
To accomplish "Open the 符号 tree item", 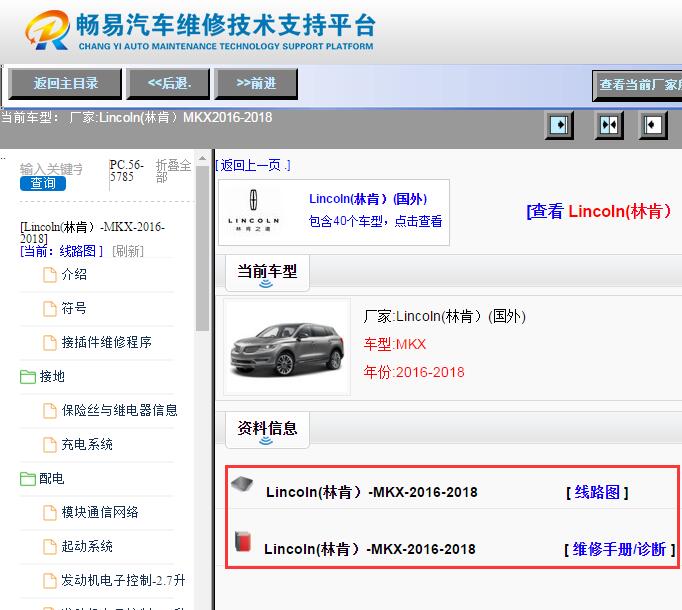I will point(74,308).
